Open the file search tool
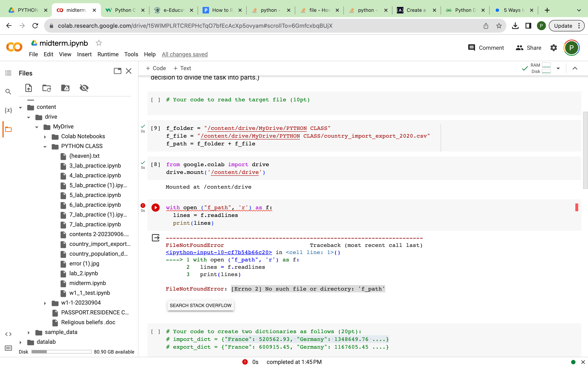This screenshot has height=367, width=588. pos(8,92)
